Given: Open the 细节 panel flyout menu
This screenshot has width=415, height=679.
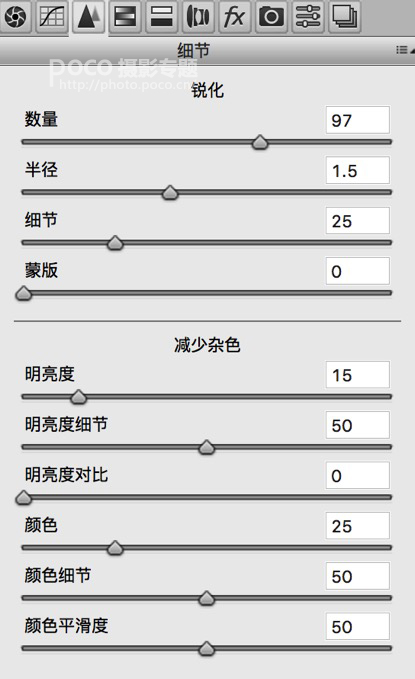Looking at the screenshot, I should pos(405,50).
